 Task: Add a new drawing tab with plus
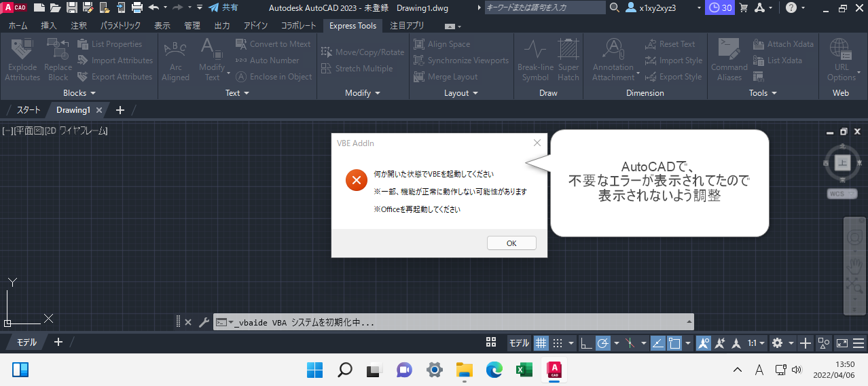click(x=120, y=110)
